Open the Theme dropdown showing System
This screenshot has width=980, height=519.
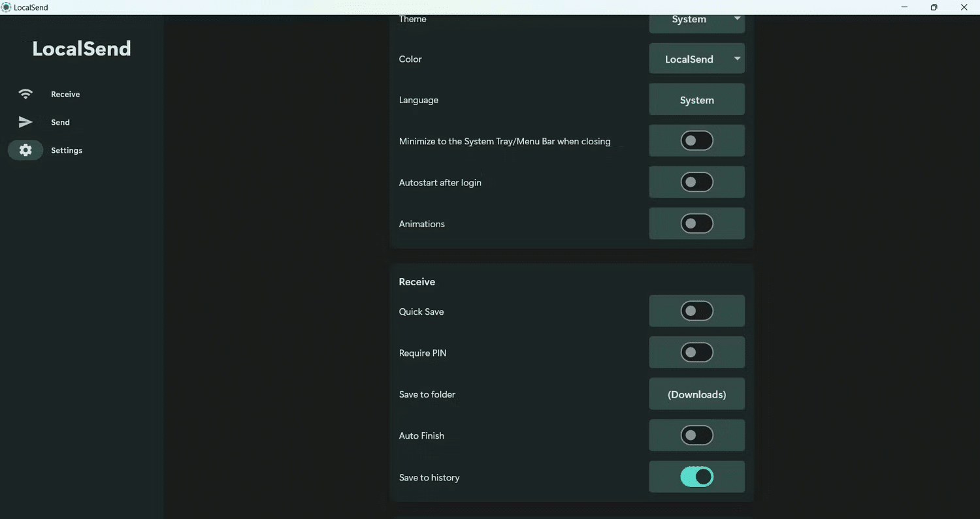[x=696, y=19]
